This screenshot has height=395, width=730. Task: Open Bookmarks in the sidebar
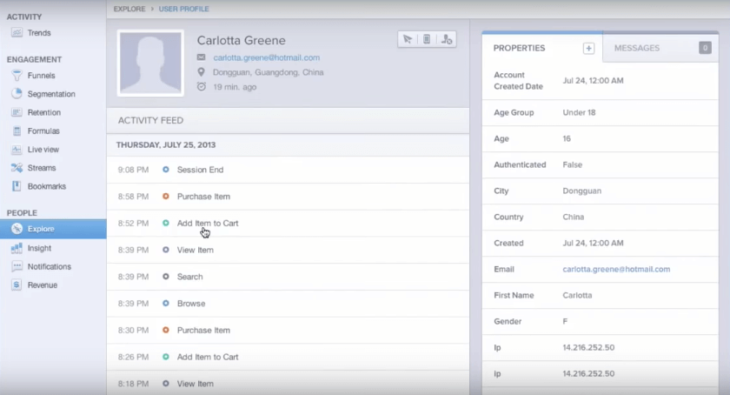[x=47, y=186]
